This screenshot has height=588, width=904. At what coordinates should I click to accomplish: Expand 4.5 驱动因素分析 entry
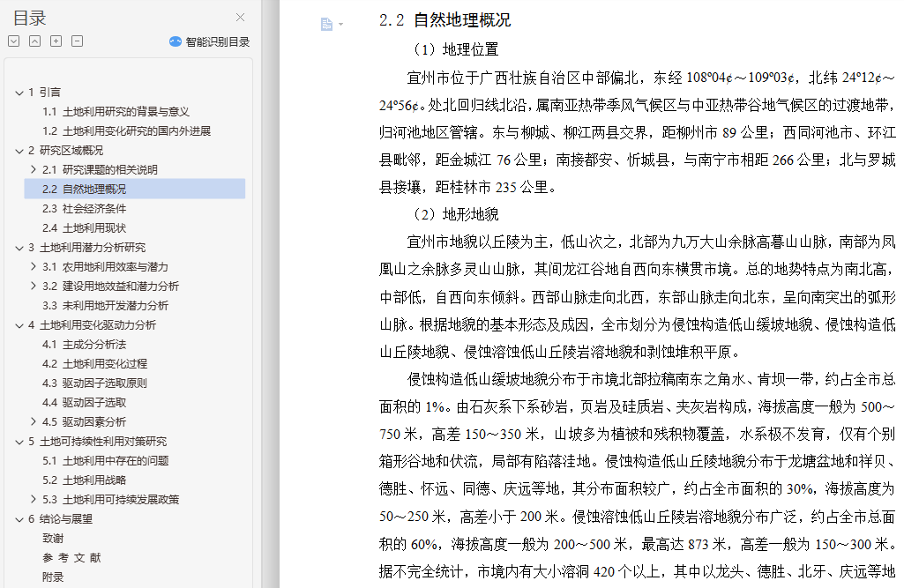34,422
